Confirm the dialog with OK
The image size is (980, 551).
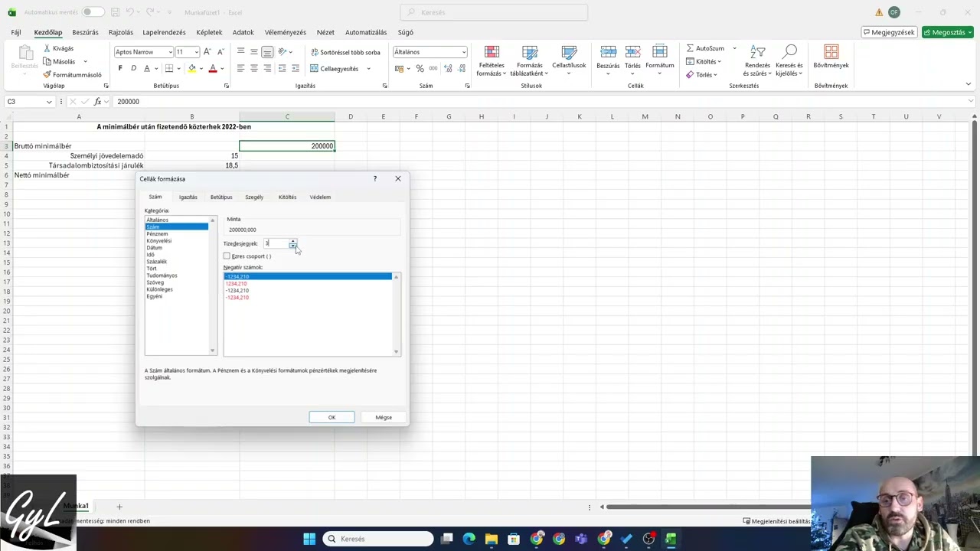point(332,417)
